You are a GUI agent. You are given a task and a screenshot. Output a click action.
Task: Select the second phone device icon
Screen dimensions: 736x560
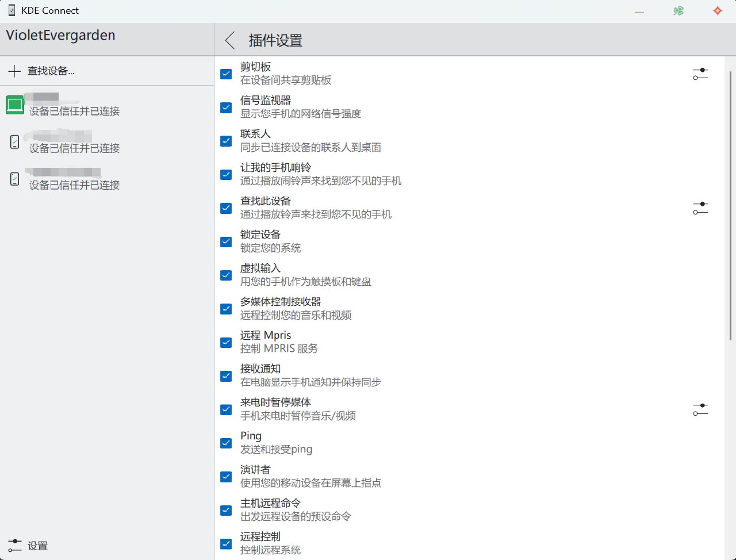click(x=15, y=179)
